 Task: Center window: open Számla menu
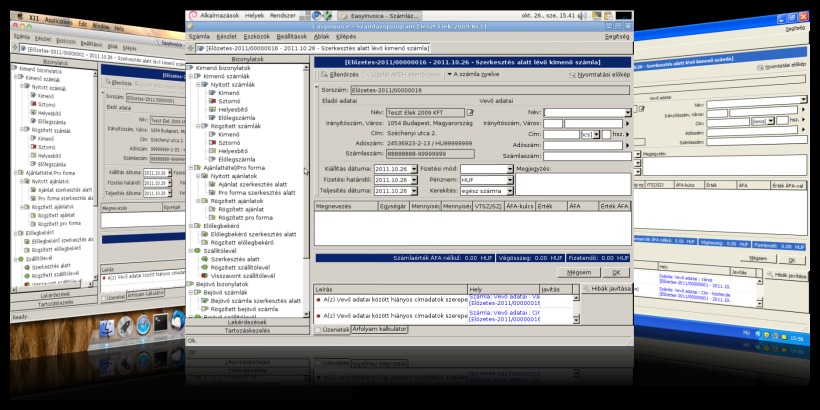[x=199, y=37]
